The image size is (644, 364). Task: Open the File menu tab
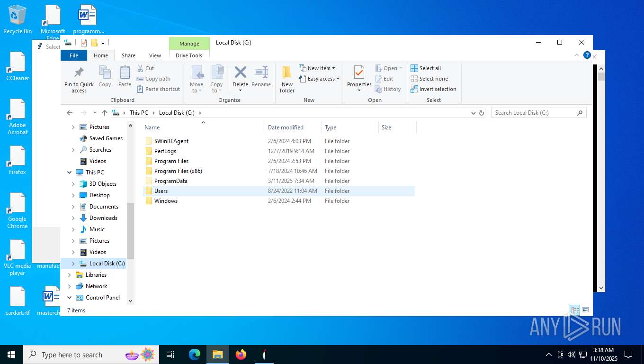[x=74, y=55]
